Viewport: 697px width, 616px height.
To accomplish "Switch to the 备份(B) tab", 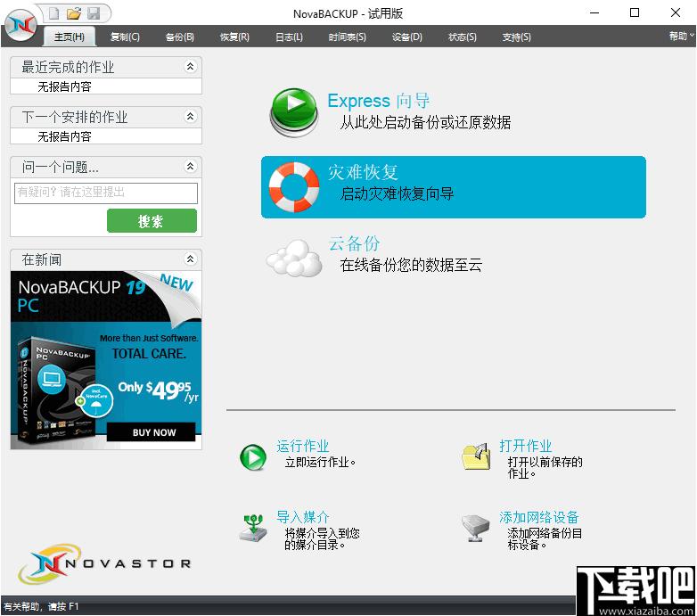I will tap(179, 37).
